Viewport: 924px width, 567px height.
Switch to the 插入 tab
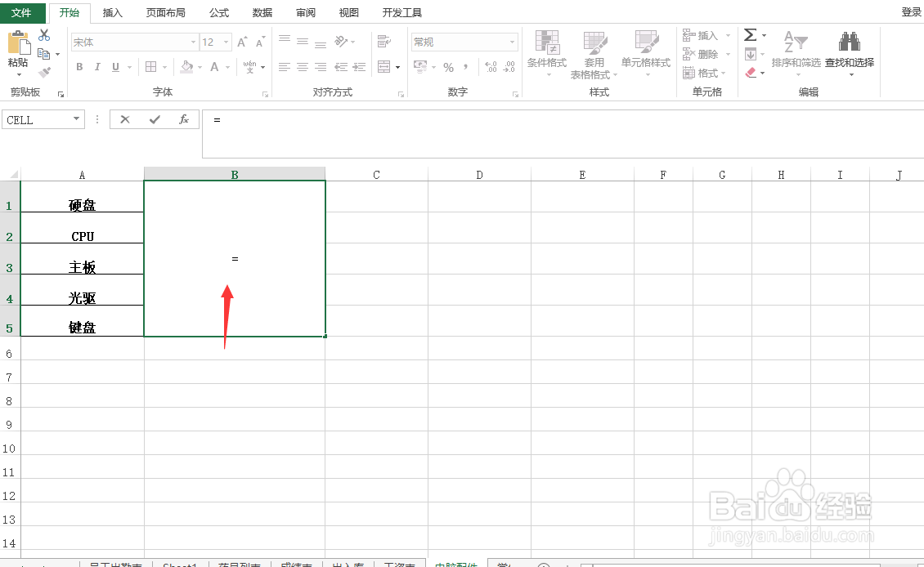point(113,12)
